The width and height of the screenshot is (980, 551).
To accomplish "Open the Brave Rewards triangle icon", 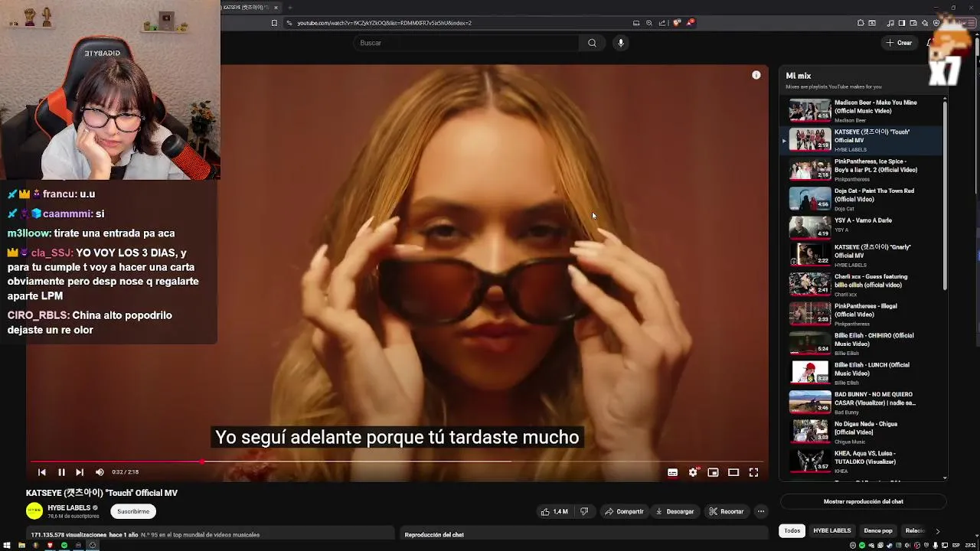I will point(690,23).
